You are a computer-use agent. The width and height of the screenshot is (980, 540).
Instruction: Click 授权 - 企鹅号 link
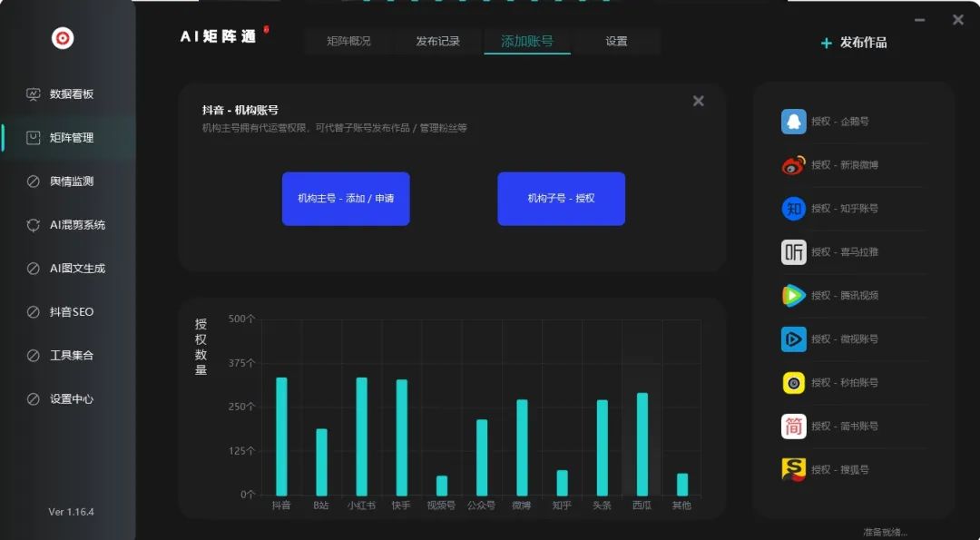pos(840,122)
